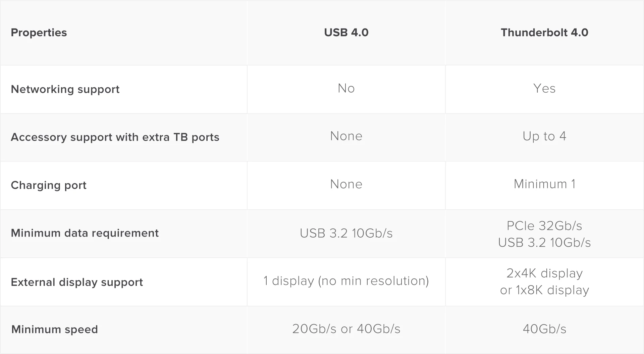Select the USB 4.0 column header
The width and height of the screenshot is (644, 354).
point(346,33)
